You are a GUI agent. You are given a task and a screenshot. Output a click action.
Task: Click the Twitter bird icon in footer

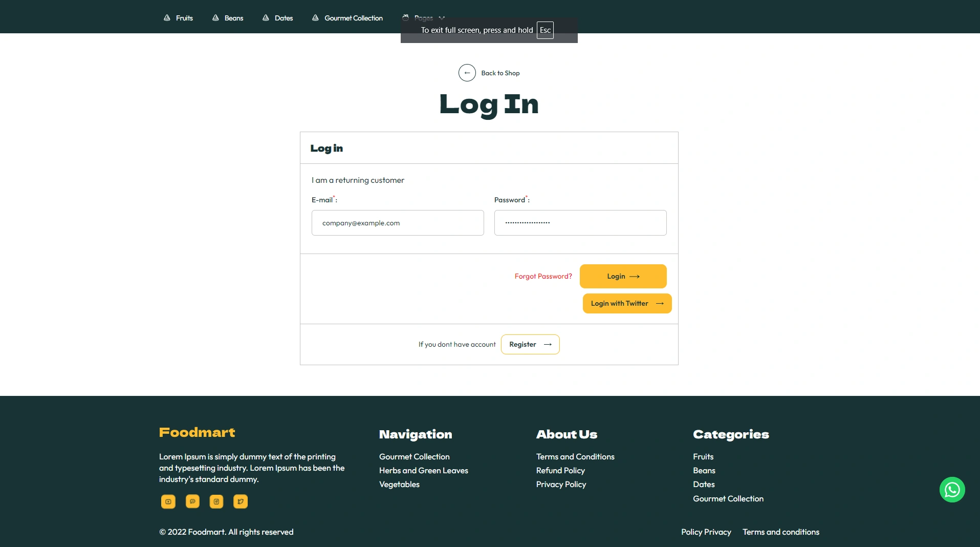pos(241,501)
